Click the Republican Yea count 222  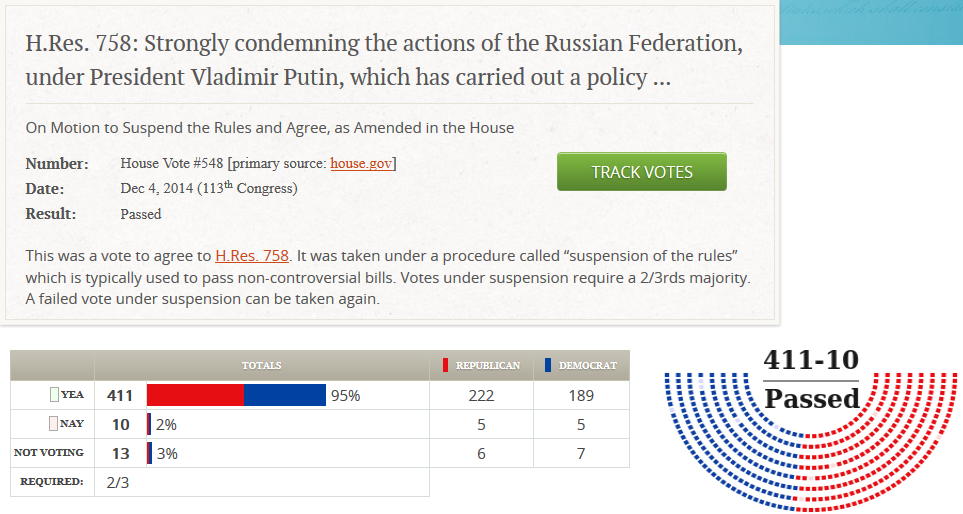tap(481, 395)
